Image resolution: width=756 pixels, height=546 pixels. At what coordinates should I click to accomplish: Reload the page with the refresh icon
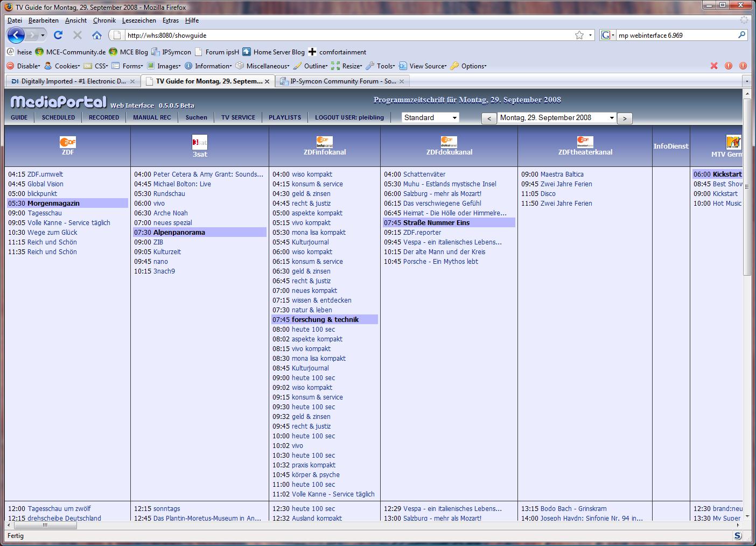58,35
